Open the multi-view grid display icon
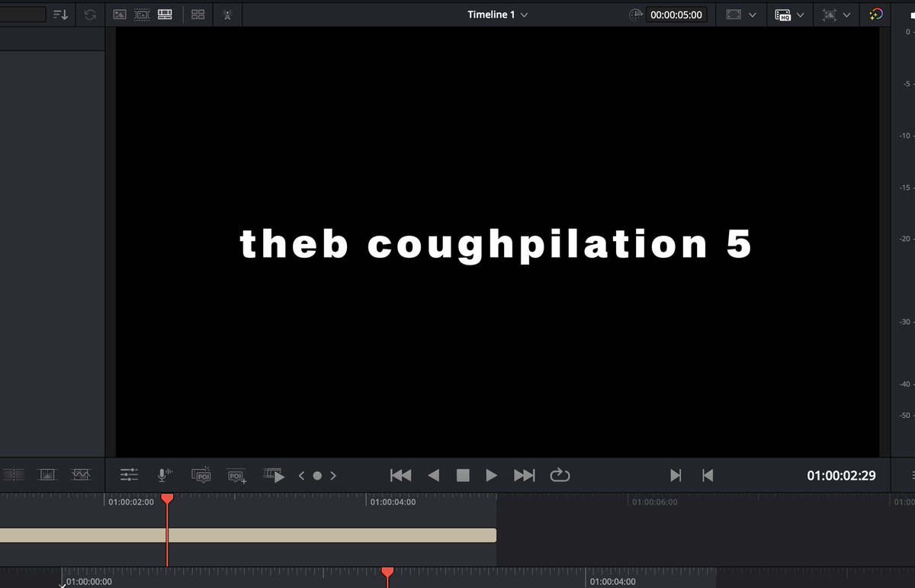Image resolution: width=915 pixels, height=588 pixels. (198, 14)
